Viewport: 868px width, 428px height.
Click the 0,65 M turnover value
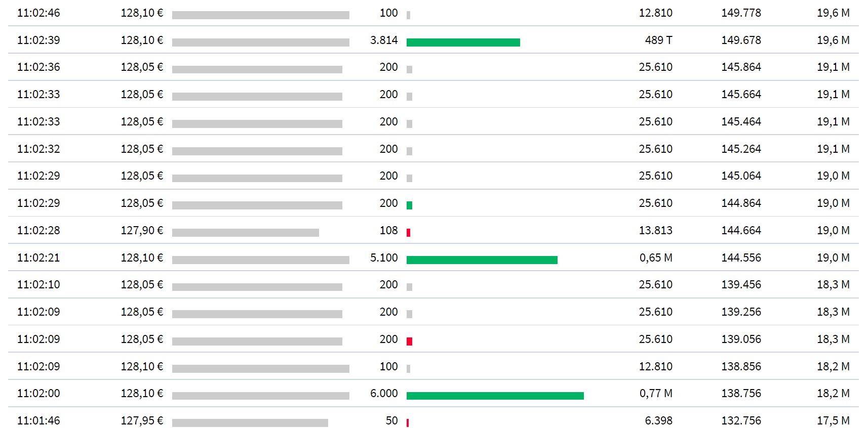[x=656, y=258]
